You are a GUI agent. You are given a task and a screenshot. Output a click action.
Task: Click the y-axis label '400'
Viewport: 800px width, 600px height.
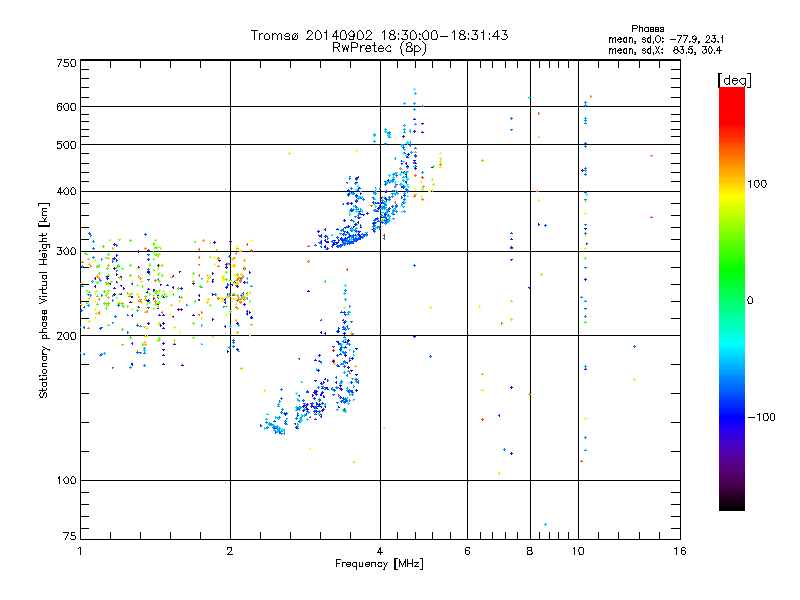[x=66, y=192]
